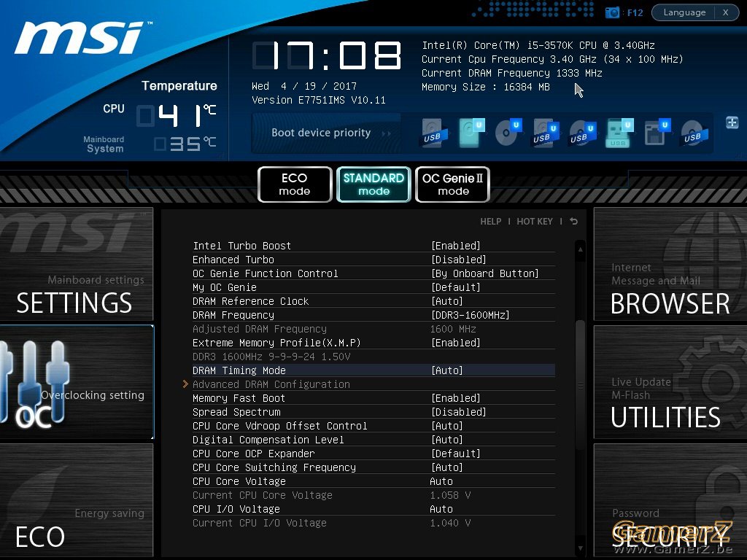Select CPU I/O Voltage Auto field

(441, 509)
